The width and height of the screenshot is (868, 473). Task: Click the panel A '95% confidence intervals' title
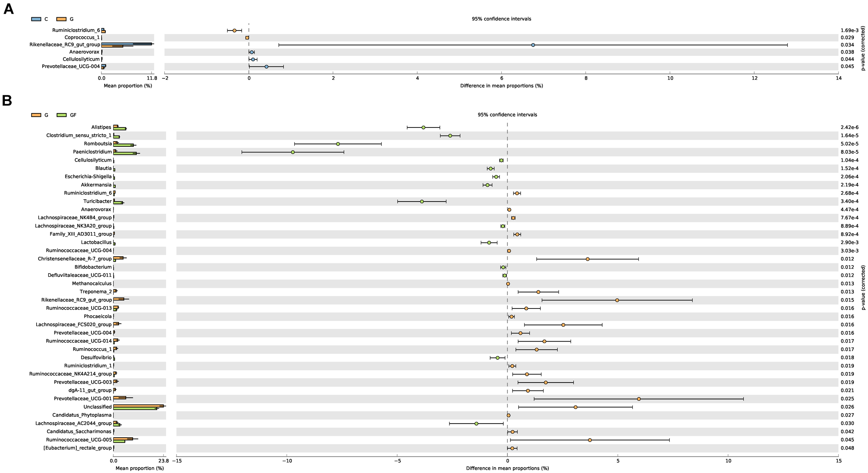pos(501,19)
